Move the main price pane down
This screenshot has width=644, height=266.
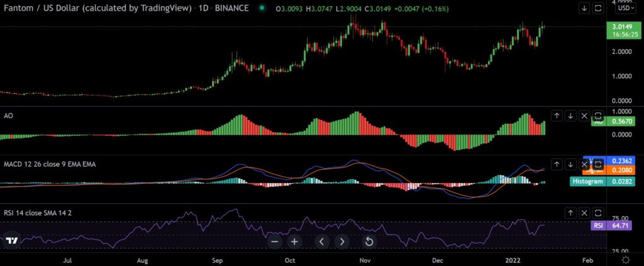click(x=584, y=8)
